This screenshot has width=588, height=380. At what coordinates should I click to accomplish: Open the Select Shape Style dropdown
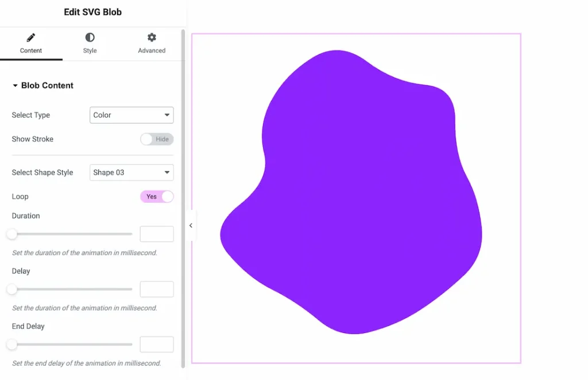131,172
